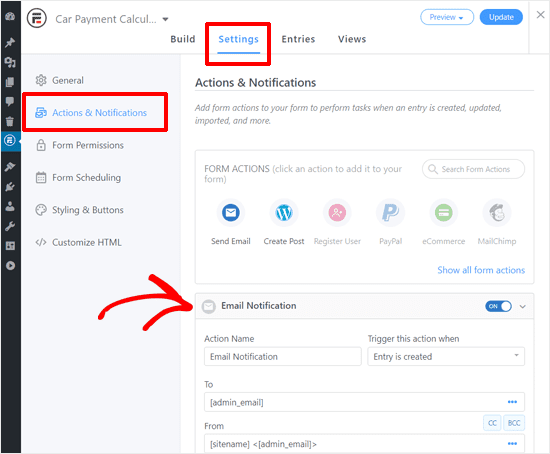Screen dimensions: 550x454
Task: Open the form name switcher dropdown arrow
Action: click(165, 19)
